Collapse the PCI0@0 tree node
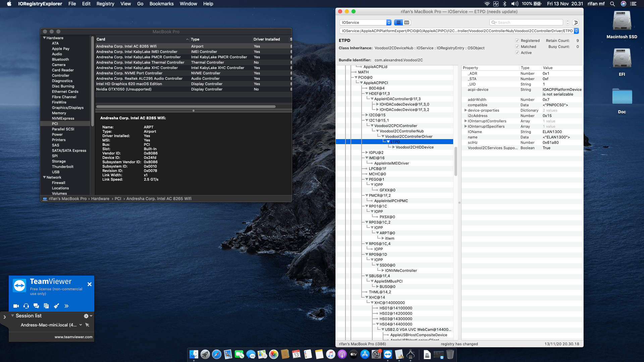The image size is (644, 362). [x=356, y=77]
